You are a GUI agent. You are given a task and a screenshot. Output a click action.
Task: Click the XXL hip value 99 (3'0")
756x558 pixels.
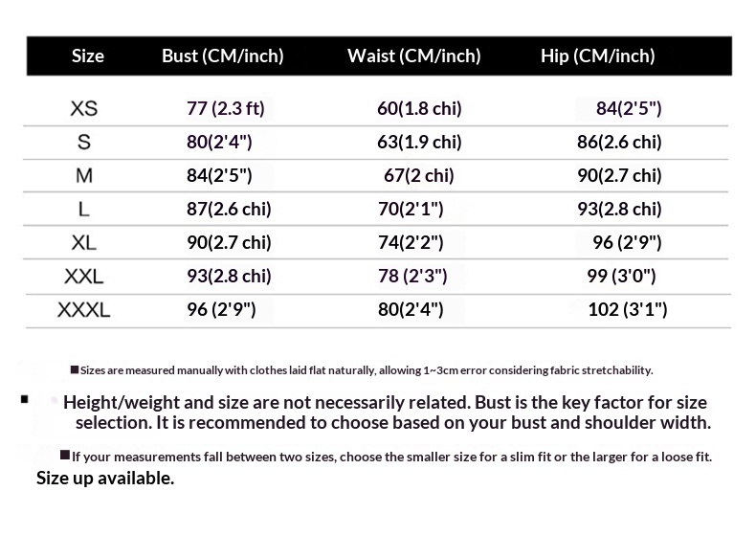(x=621, y=276)
